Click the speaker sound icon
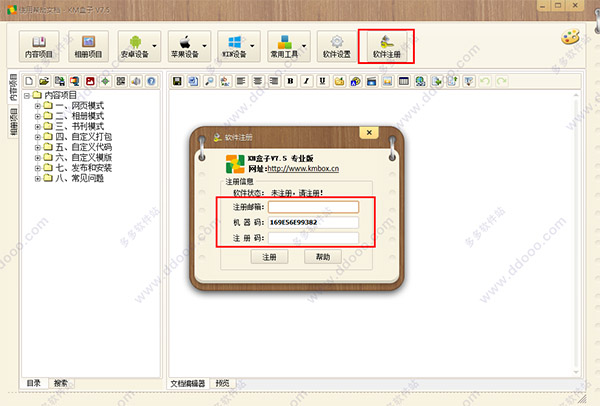 [136, 81]
